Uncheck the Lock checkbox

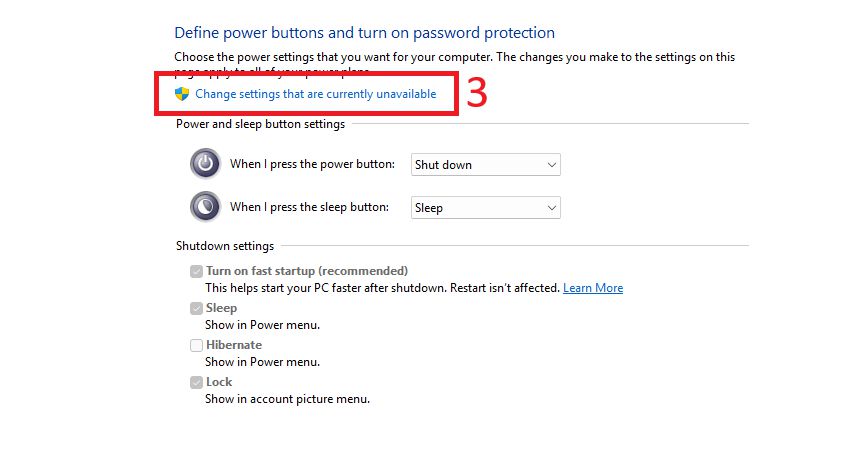point(196,382)
